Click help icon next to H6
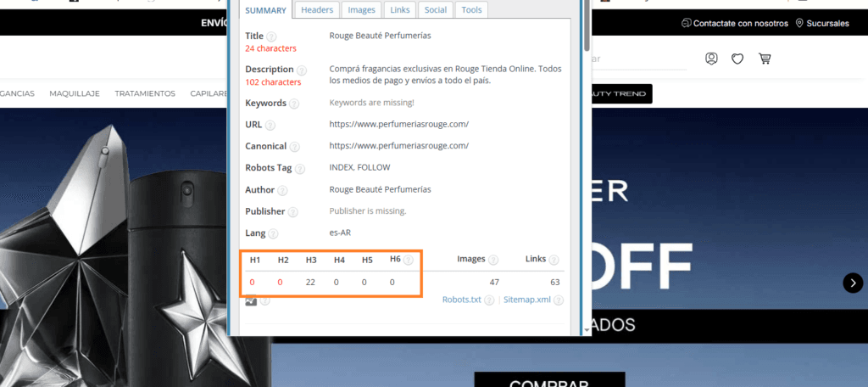The image size is (868, 387). pos(409,260)
